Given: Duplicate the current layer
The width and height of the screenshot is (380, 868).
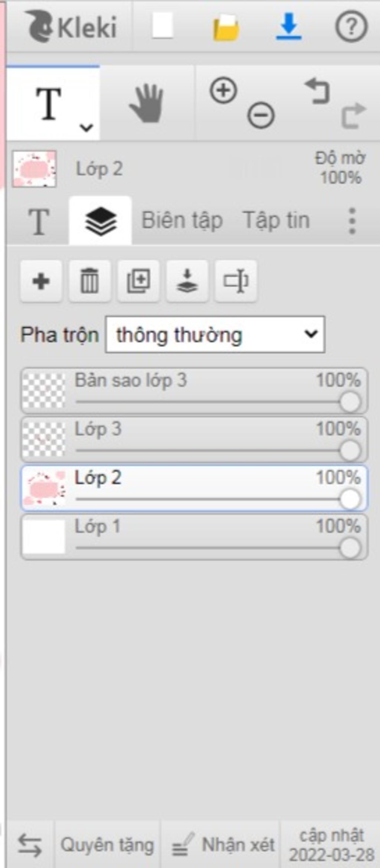Looking at the screenshot, I should [x=139, y=281].
